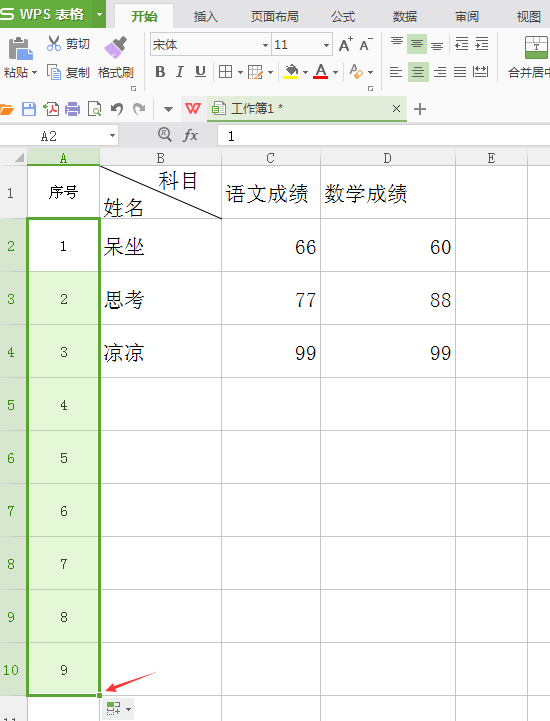Click the red WPS W home icon

point(193,109)
